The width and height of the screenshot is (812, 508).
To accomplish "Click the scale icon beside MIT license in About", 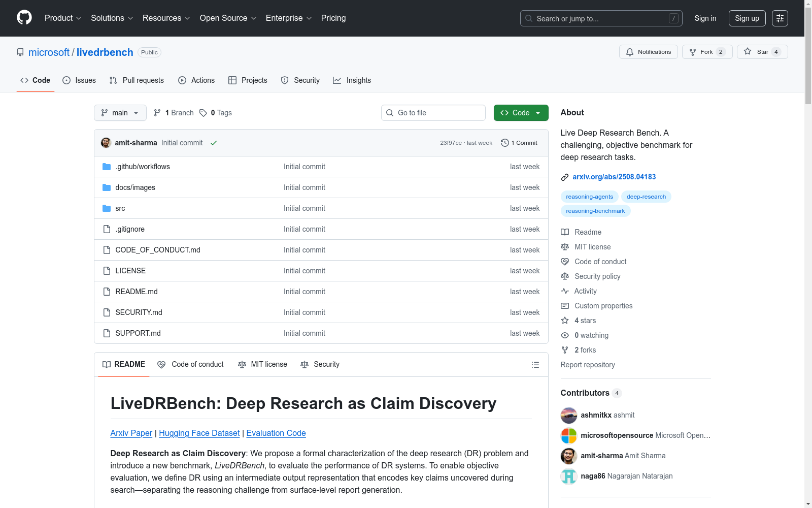I will coord(565,247).
